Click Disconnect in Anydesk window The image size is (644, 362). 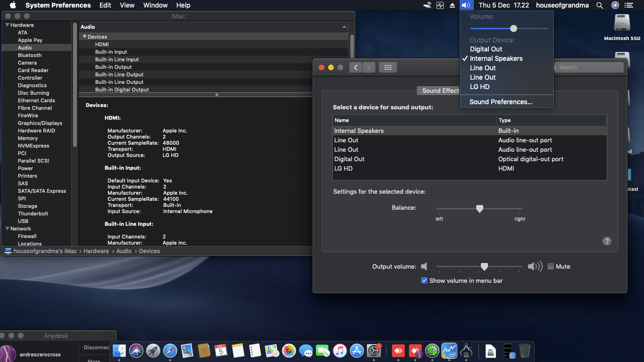[x=97, y=347]
